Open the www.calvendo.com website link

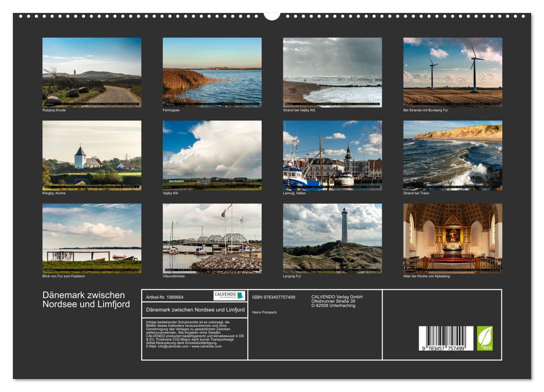(x=206, y=347)
